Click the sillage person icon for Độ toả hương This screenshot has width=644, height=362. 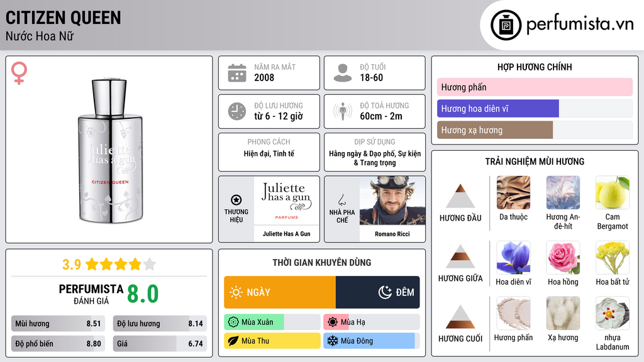(343, 111)
